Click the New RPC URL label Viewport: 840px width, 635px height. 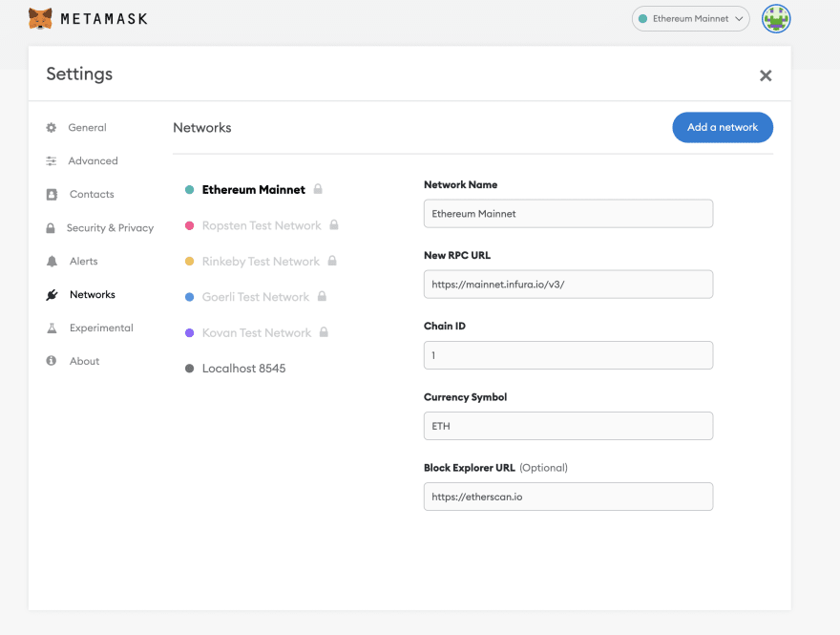coord(457,255)
